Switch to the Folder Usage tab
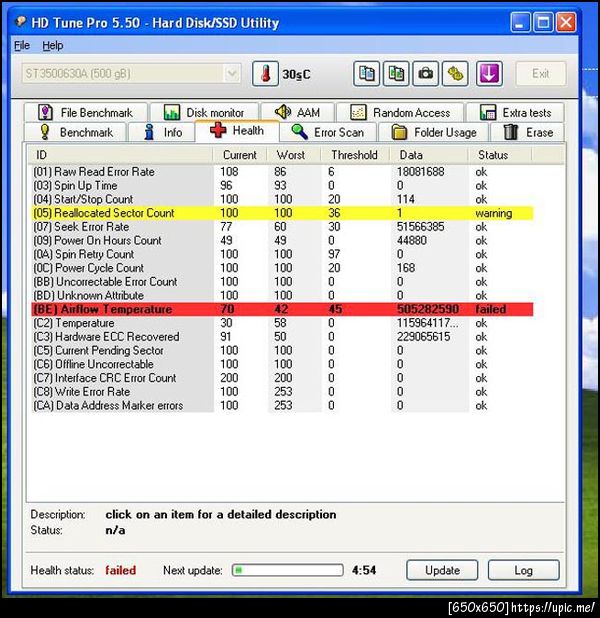 click(x=434, y=132)
